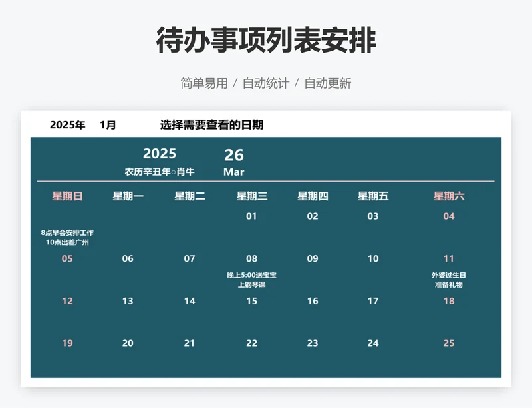Click the note 10点出差广州

point(67,242)
